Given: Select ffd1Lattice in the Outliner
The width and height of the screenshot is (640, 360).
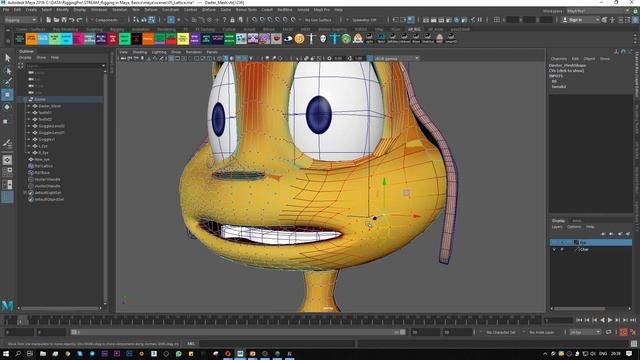Looking at the screenshot, I should tap(44, 166).
